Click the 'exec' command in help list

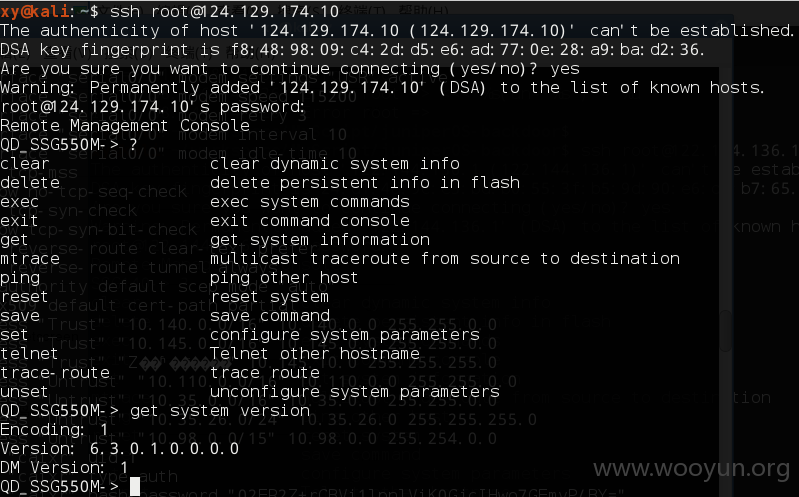19,202
